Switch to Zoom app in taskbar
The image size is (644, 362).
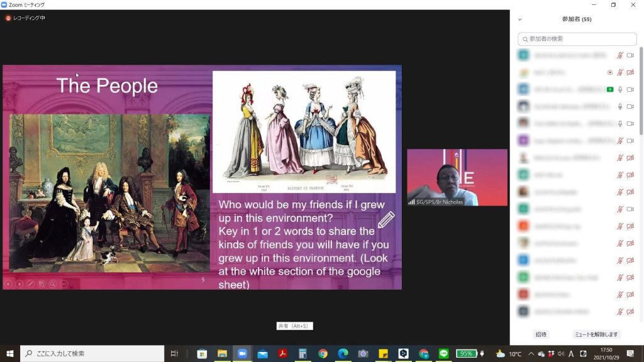(242, 353)
